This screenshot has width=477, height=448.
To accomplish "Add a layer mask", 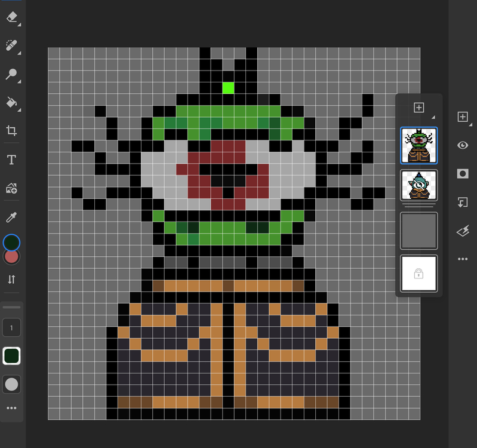I will 463,174.
